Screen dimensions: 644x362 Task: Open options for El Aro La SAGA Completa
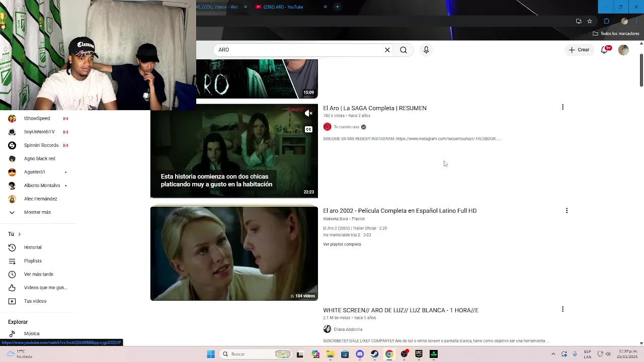562,107
